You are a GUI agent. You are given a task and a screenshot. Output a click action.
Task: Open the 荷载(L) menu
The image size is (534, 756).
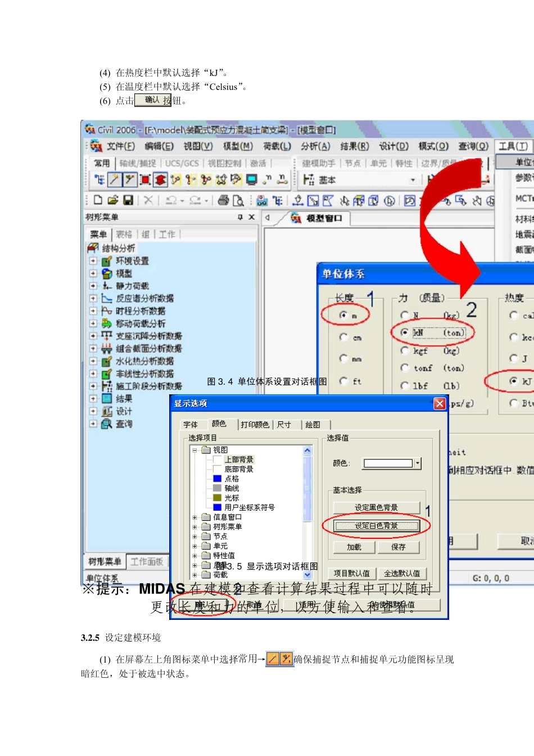tap(277, 146)
